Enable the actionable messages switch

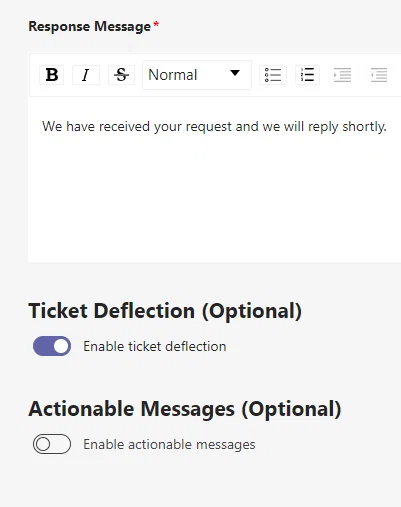coord(52,444)
